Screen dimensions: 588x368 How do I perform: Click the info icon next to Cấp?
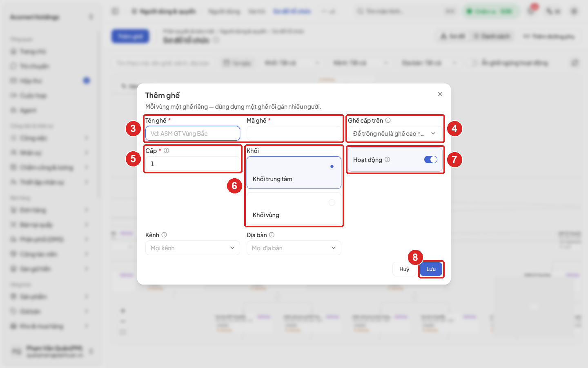[166, 150]
